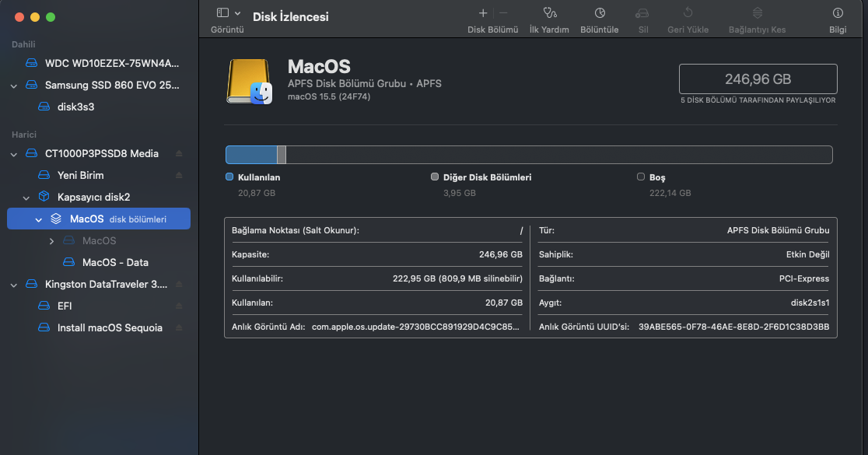Collapse the Kingston DataTraveler drive tree

point(14,284)
